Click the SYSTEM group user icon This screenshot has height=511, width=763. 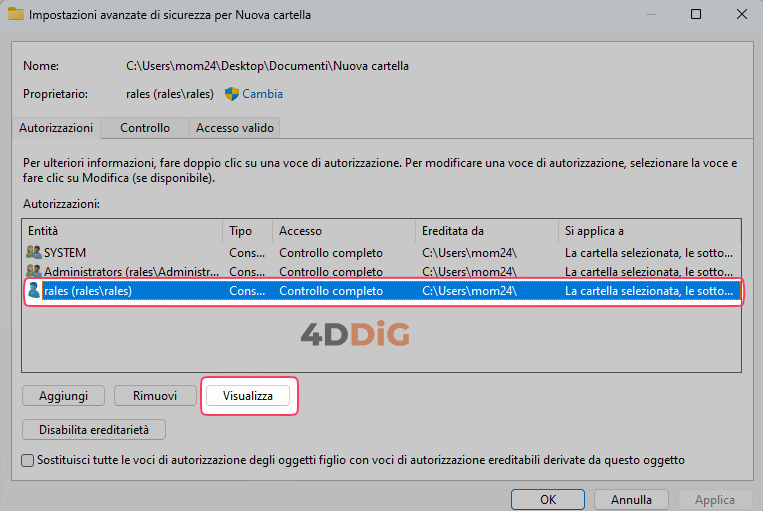34,253
